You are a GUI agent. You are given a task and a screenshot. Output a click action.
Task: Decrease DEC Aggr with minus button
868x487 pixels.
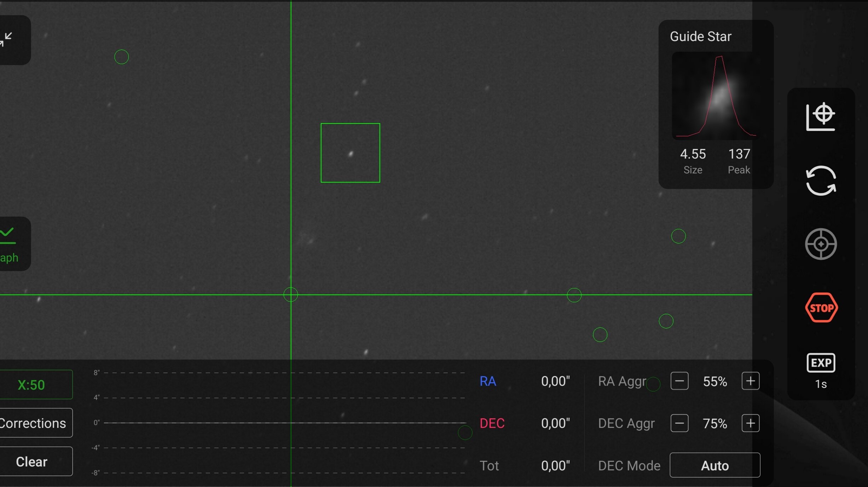679,423
